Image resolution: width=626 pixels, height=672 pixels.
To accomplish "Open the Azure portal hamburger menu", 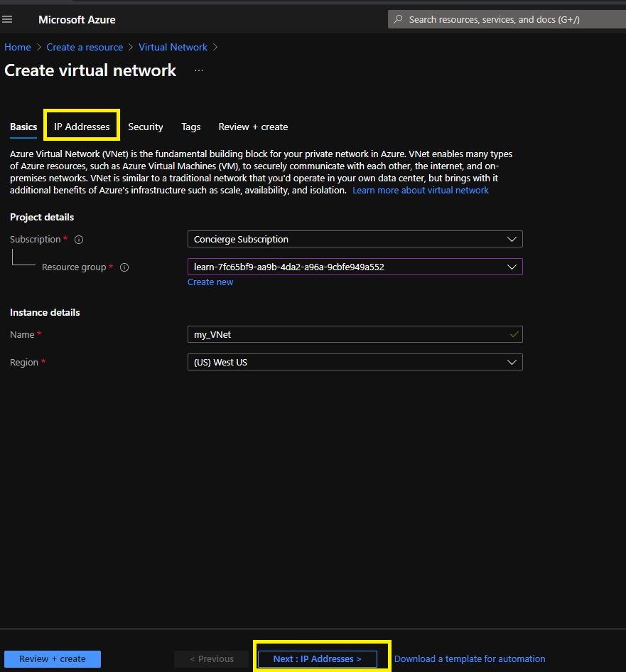I will (x=7, y=19).
